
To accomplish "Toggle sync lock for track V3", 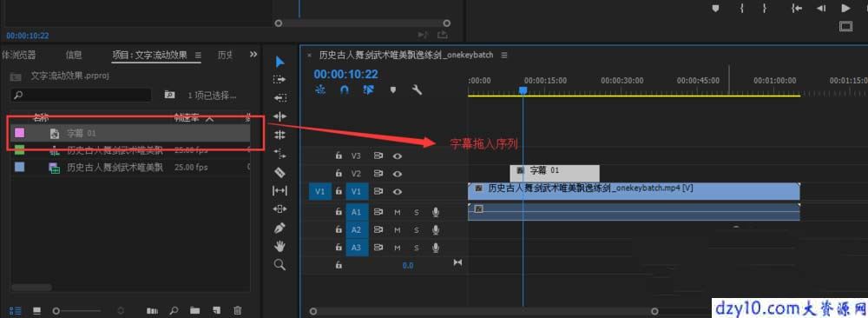I will coord(378,156).
